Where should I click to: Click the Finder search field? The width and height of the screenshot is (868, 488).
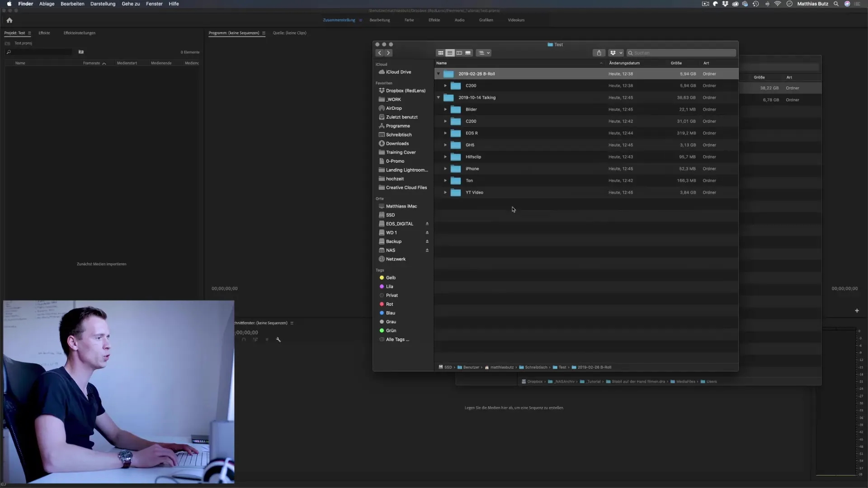point(681,53)
